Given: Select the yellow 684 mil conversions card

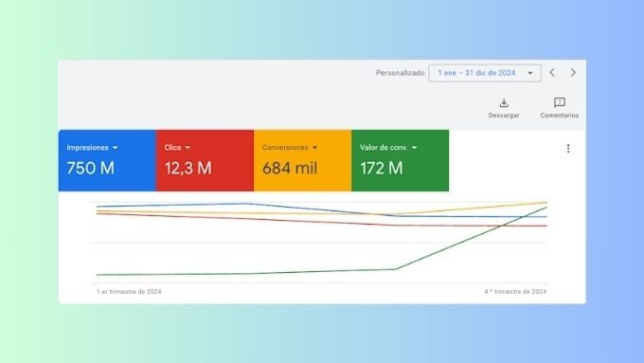Looking at the screenshot, I should (303, 160).
